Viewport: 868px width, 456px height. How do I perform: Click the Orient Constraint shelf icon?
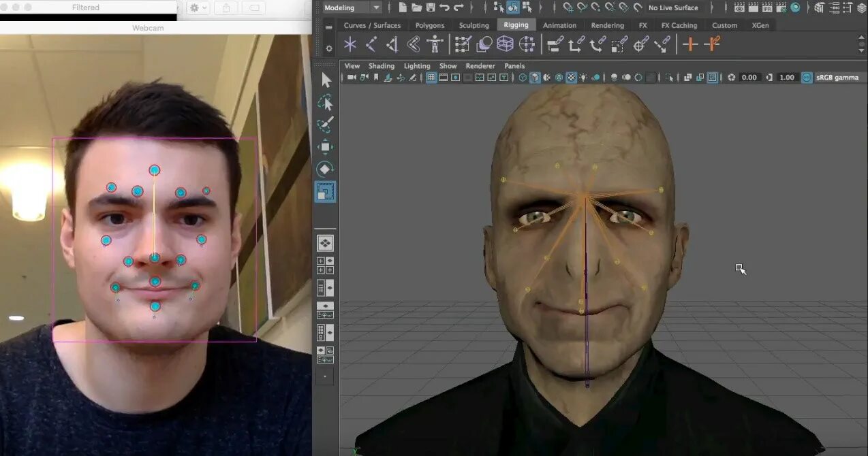tap(598, 45)
